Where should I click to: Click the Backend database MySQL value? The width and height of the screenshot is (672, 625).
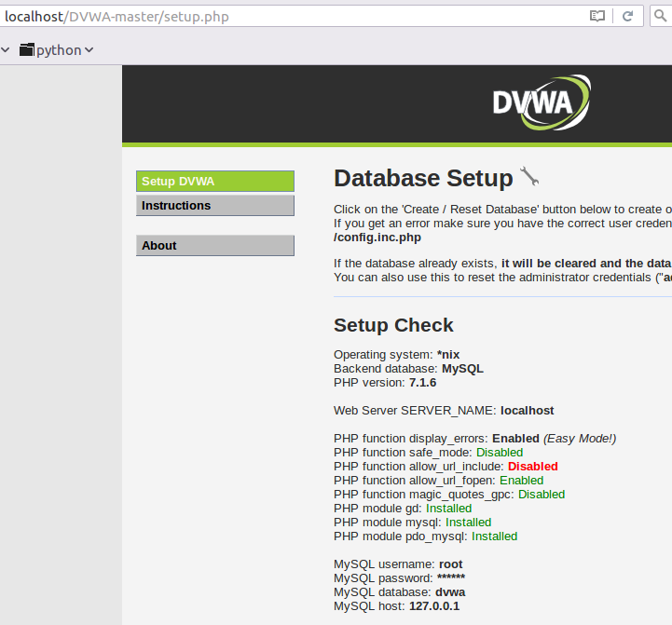(462, 369)
